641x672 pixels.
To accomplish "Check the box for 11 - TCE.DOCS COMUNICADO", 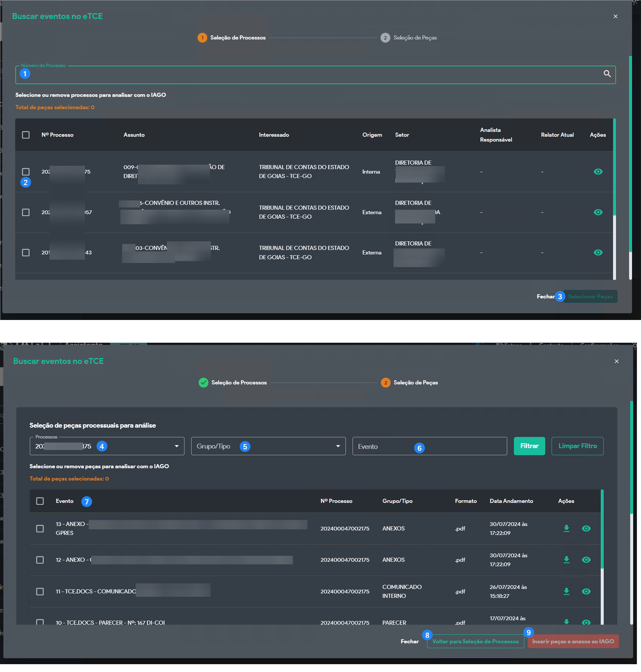I will (x=40, y=592).
